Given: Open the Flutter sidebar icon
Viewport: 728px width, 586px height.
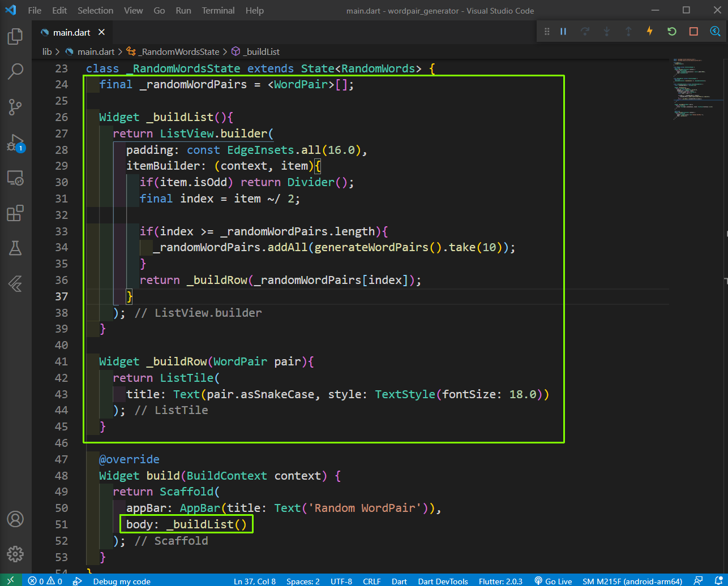Looking at the screenshot, I should pos(15,285).
